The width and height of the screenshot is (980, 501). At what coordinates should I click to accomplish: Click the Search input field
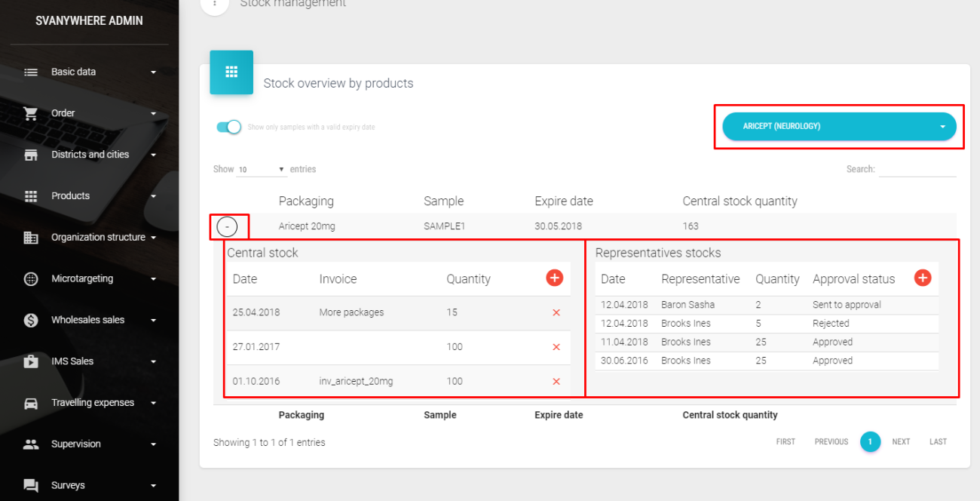917,170
